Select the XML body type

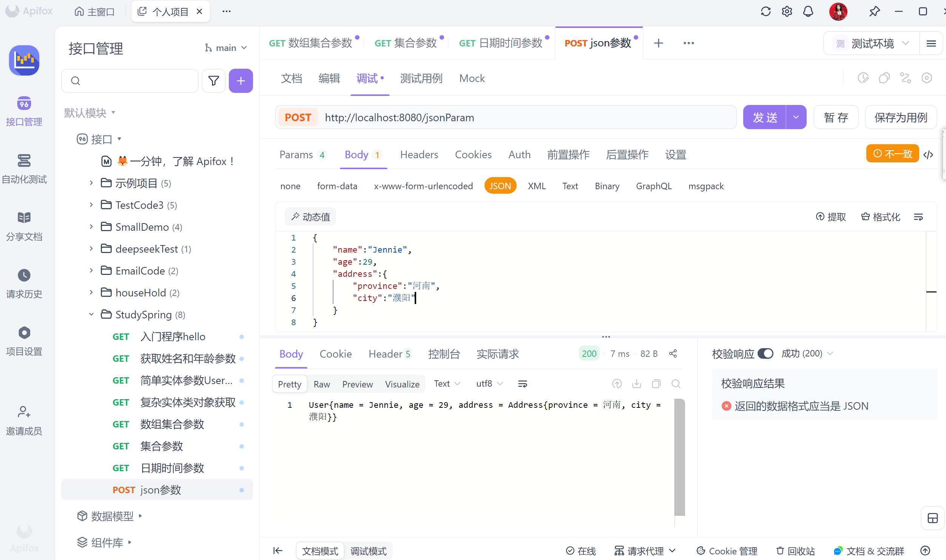[x=537, y=186]
